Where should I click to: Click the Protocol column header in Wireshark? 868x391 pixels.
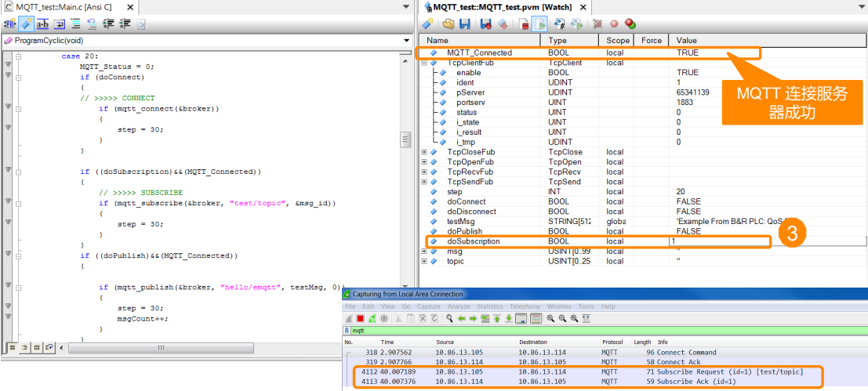pyautogui.click(x=613, y=342)
